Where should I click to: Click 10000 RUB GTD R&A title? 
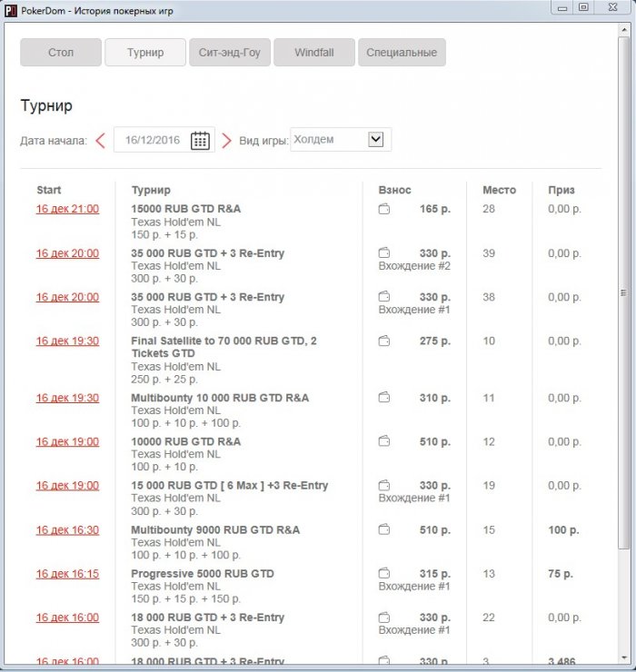(x=185, y=441)
